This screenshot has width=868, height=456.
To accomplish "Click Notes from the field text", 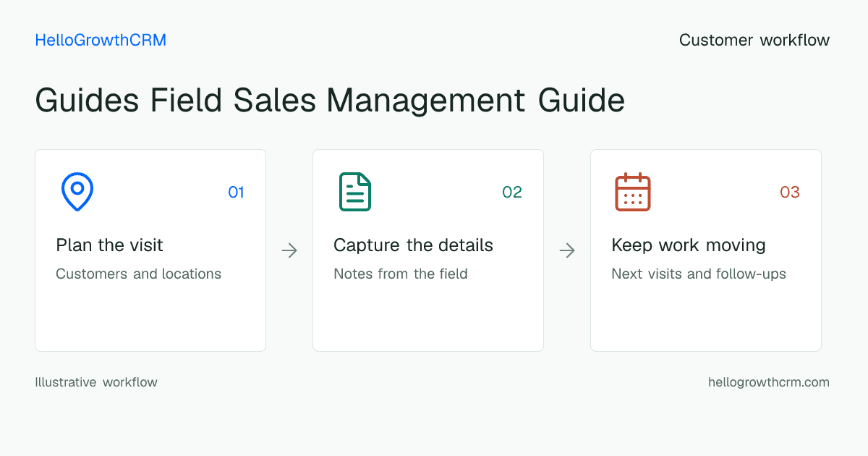I will click(x=401, y=274).
